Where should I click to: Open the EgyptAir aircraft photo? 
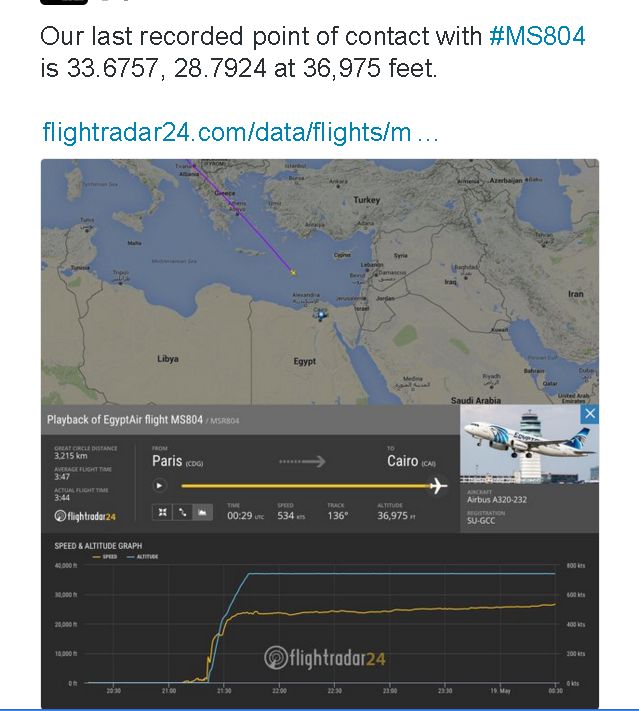coord(529,444)
